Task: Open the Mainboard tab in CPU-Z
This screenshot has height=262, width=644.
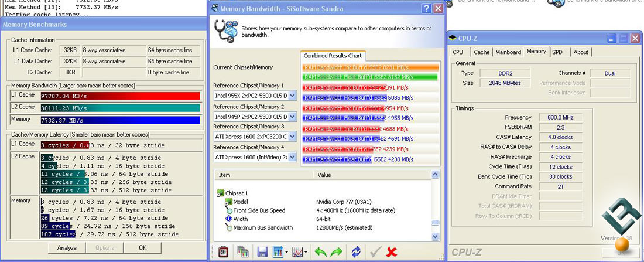Action: [508, 52]
